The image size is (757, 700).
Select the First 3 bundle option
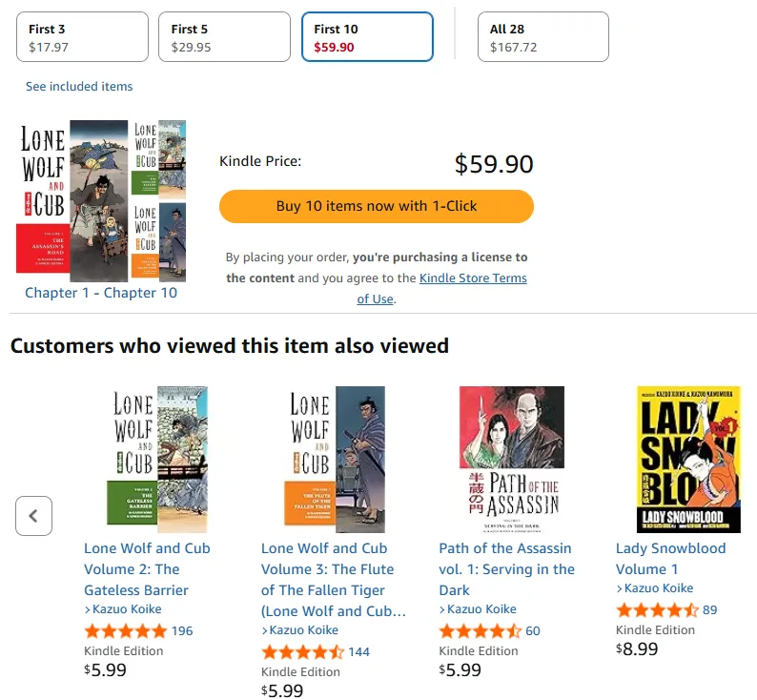click(x=83, y=37)
